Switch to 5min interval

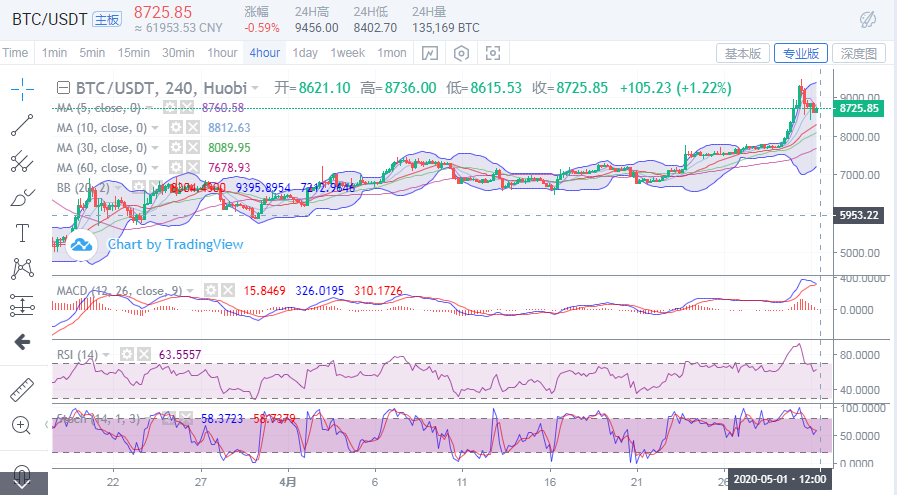[92, 53]
